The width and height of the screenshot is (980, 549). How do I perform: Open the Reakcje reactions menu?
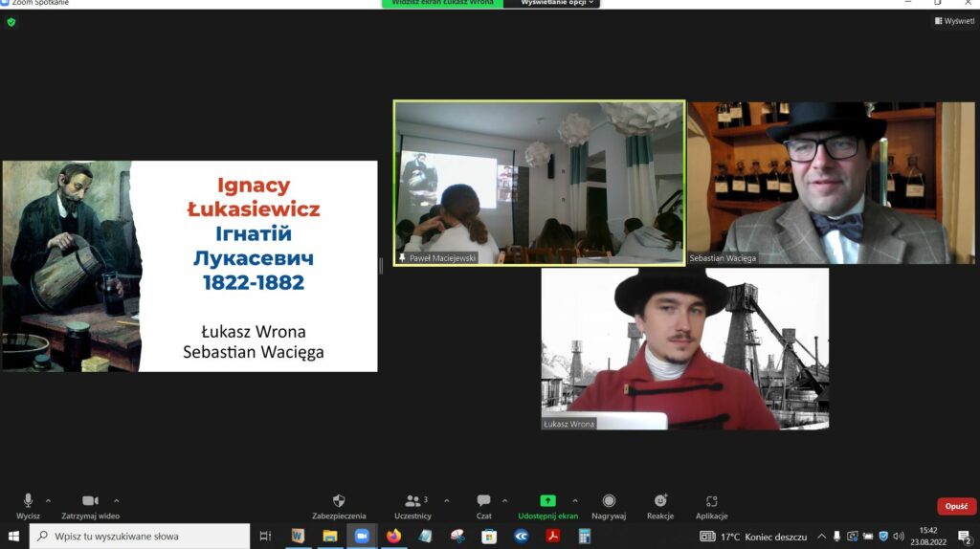click(x=659, y=501)
